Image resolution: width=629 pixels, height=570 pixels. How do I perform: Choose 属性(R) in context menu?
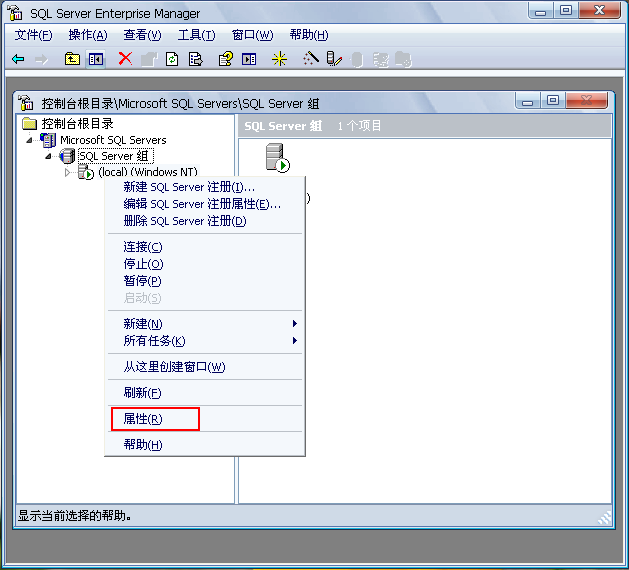tap(205, 419)
